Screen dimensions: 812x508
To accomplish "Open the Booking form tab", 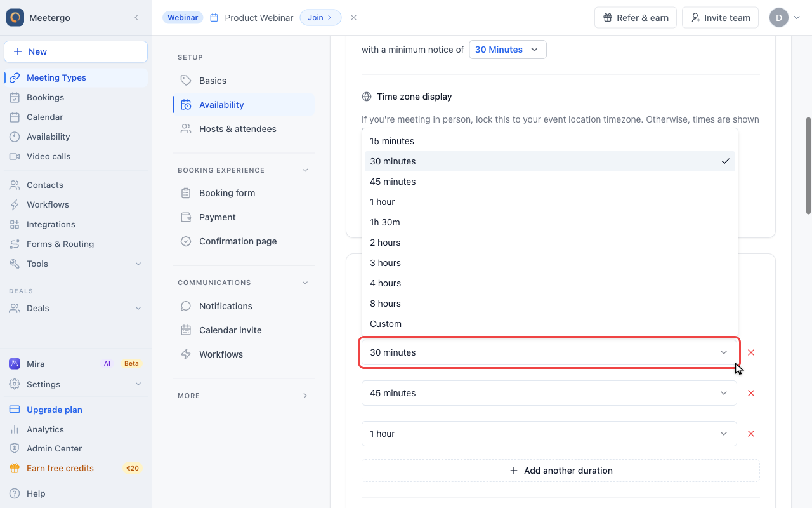I will [x=244, y=193].
